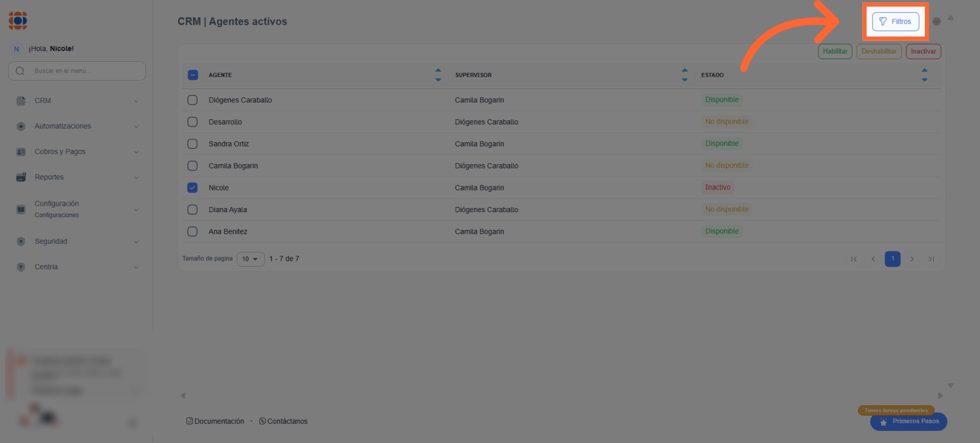Open the page size dropdown
The height and width of the screenshot is (443, 980).
point(250,259)
